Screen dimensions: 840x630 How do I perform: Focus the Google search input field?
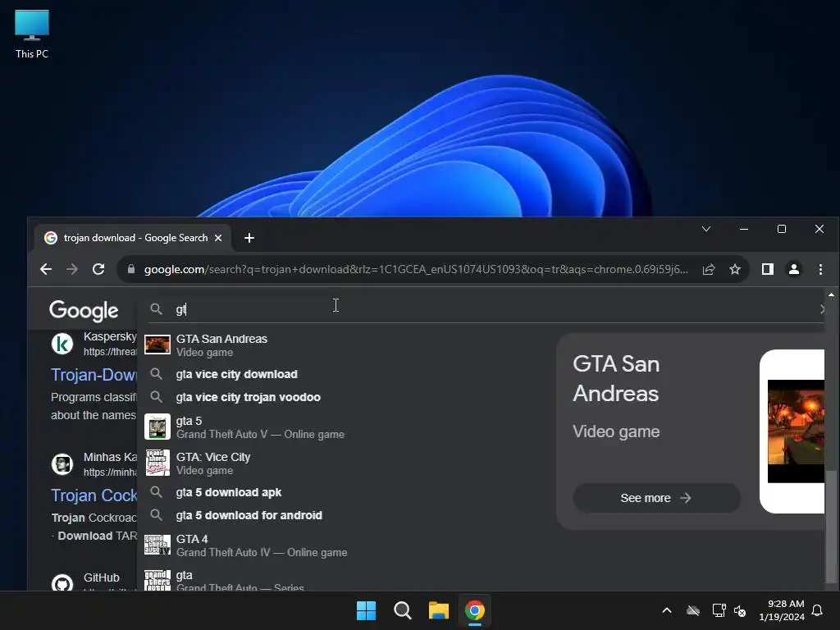point(482,309)
